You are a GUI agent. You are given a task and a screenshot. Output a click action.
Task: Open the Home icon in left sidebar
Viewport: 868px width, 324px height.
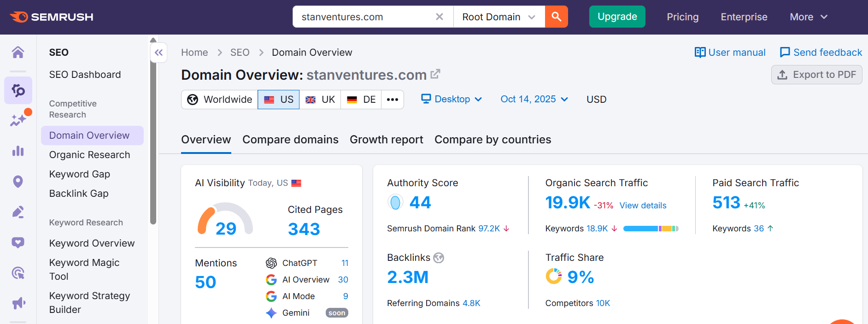pyautogui.click(x=18, y=52)
